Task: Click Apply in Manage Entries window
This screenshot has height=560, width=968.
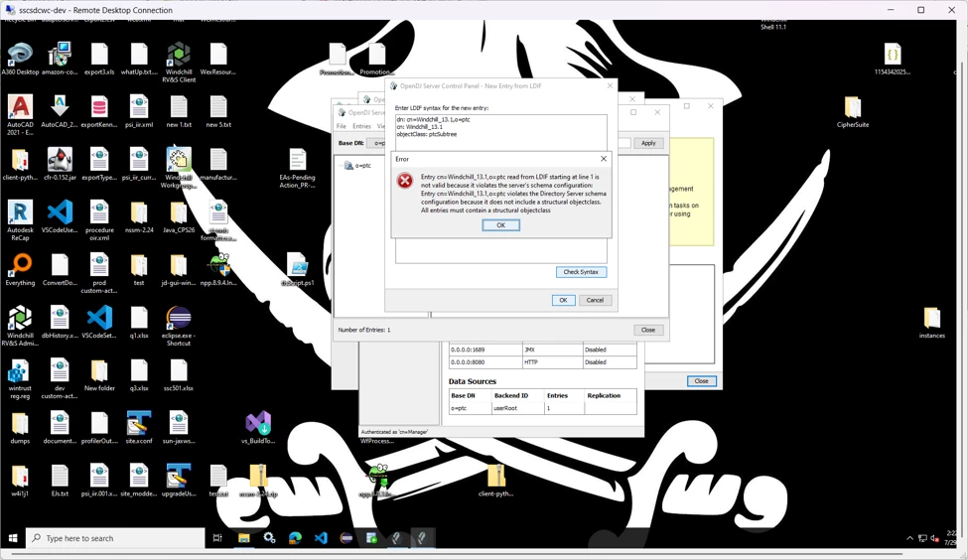Action: 648,143
